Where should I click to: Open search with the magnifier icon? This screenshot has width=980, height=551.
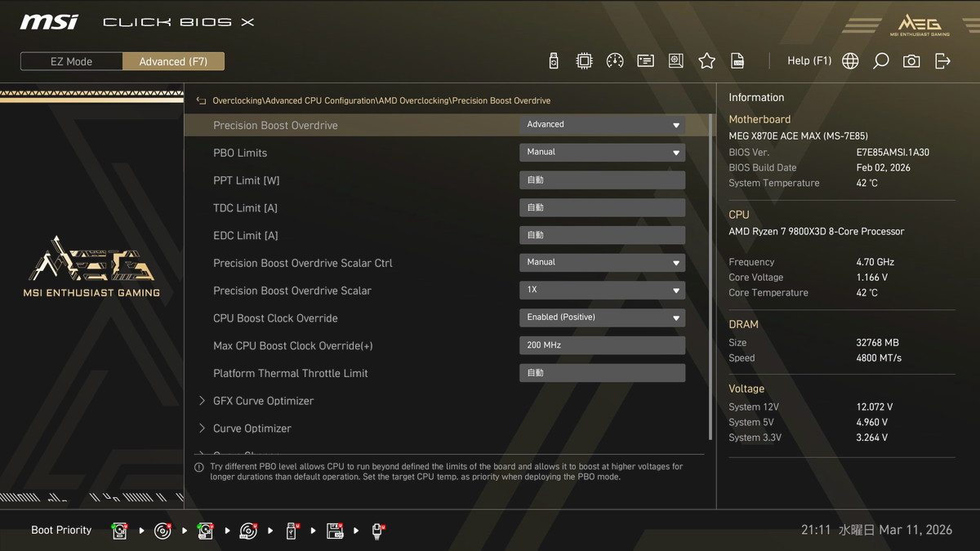coord(880,61)
